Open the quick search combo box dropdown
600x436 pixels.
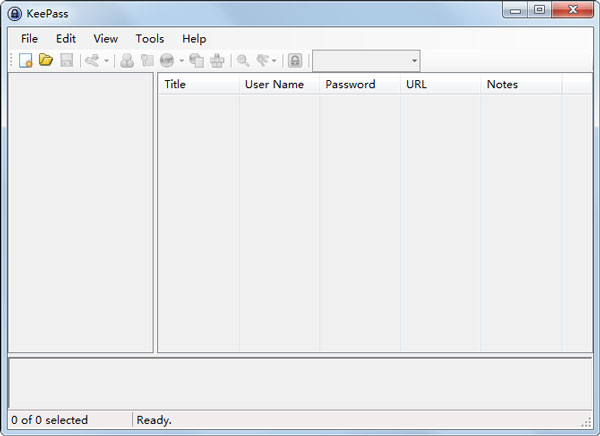414,60
